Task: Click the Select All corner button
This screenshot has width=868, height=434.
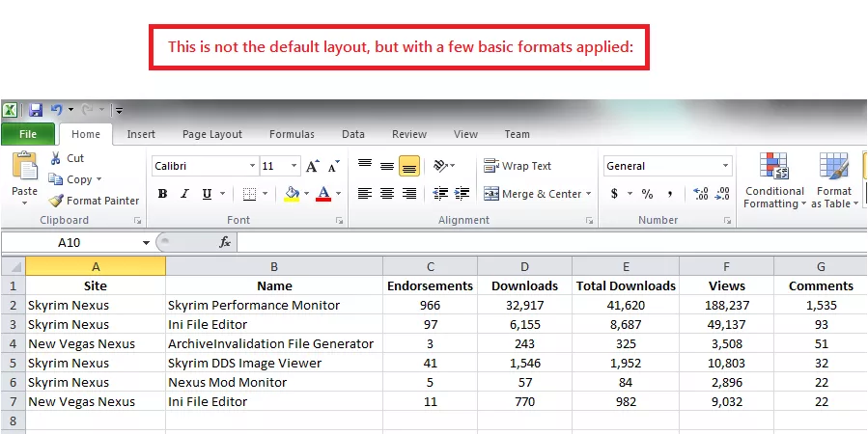Action: [14, 267]
